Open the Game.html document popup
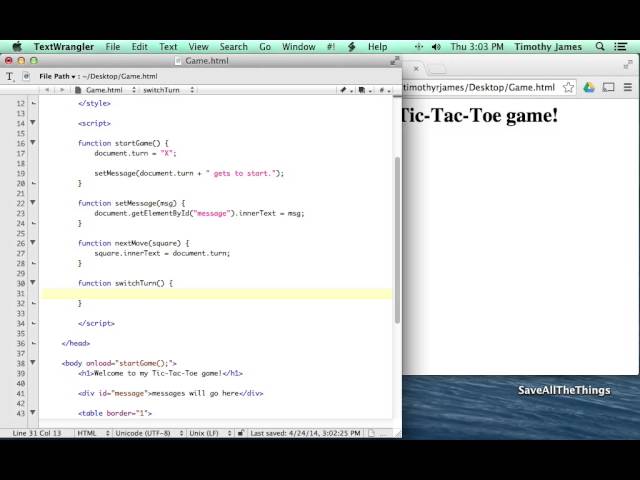 (105, 90)
